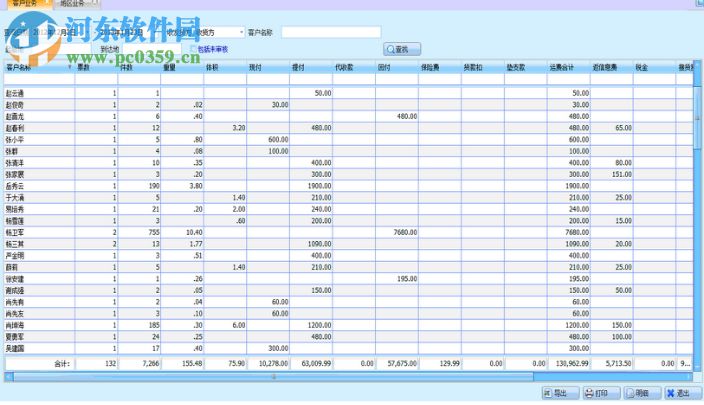Screen dimensions: 704x405
Task: Click the 合计 totals label
Action: (62, 364)
